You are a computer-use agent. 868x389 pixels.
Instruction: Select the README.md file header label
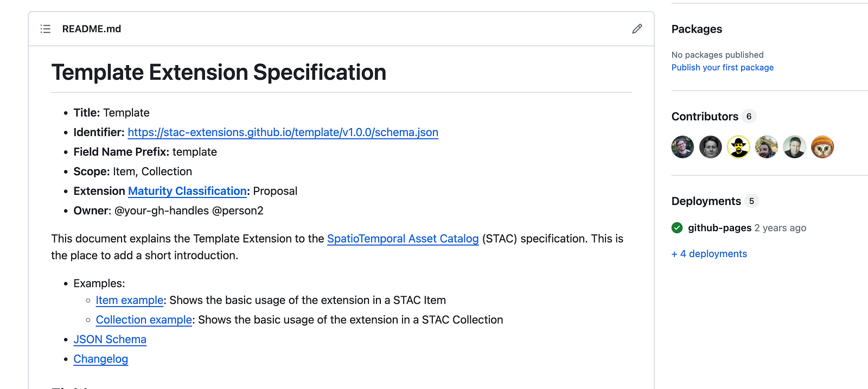pos(91,29)
